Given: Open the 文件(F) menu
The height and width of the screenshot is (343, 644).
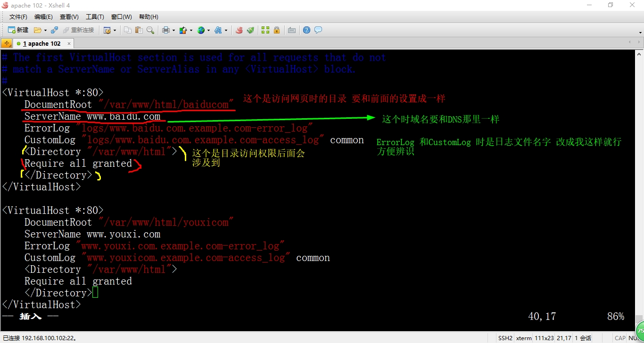Looking at the screenshot, I should click(x=18, y=17).
